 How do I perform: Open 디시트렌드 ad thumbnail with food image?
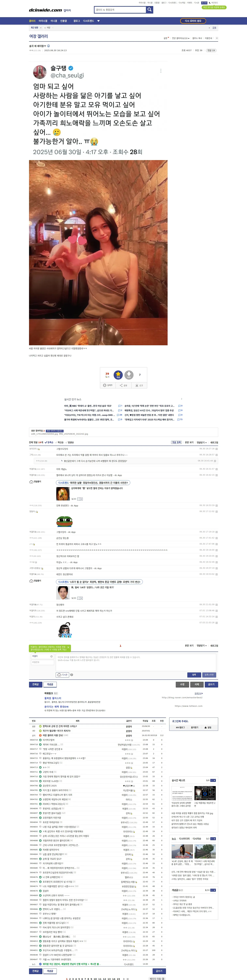[x=63, y=494]
